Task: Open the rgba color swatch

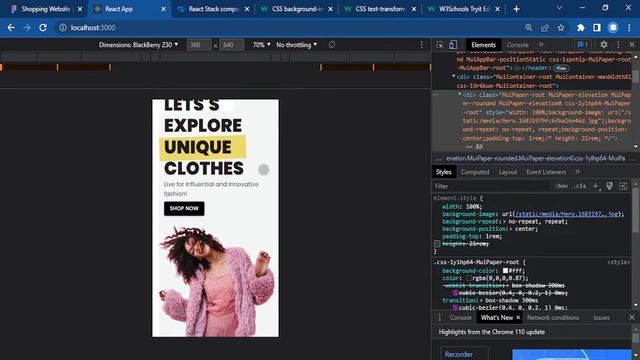Action: [x=469, y=278]
